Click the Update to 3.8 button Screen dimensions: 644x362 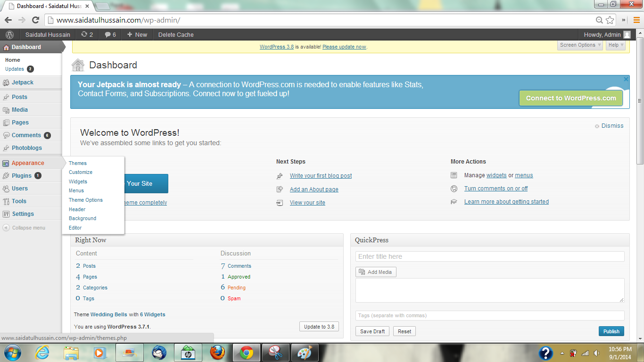pyautogui.click(x=319, y=327)
